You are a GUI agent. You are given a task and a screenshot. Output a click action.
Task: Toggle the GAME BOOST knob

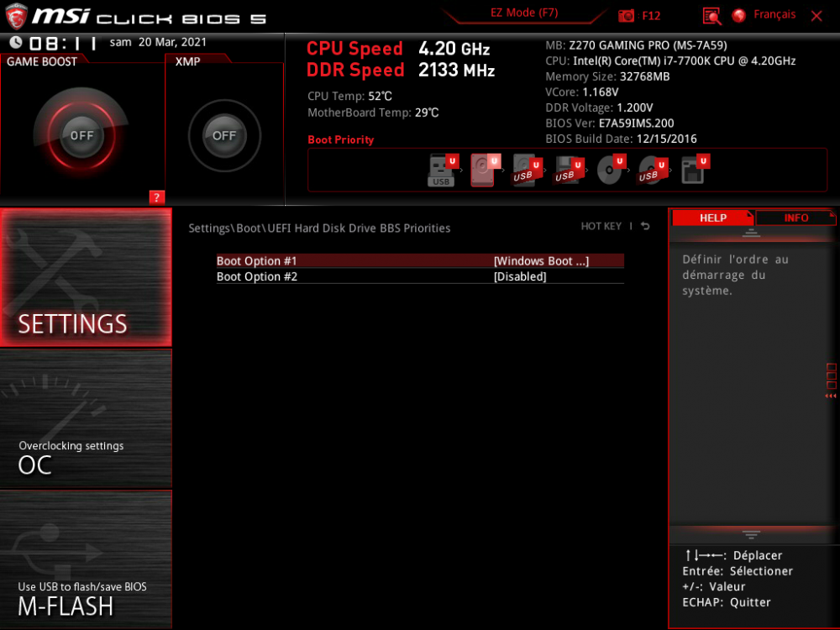pyautogui.click(x=81, y=135)
